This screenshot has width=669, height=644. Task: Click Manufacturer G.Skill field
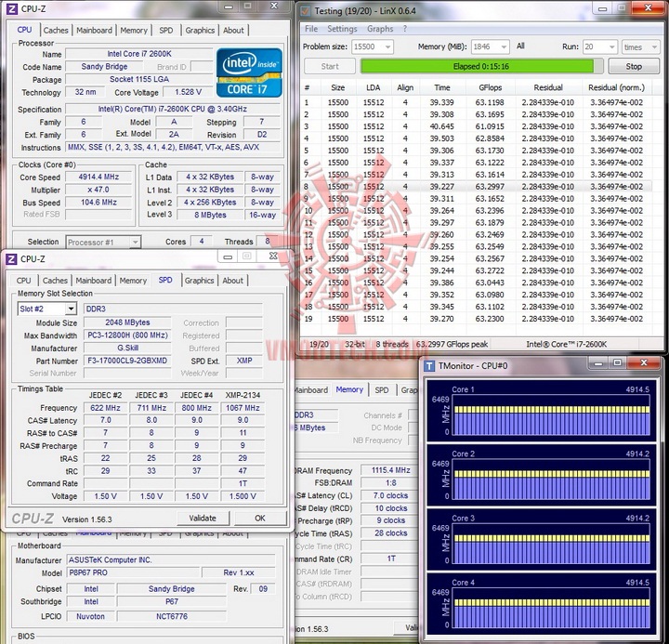pos(127,348)
